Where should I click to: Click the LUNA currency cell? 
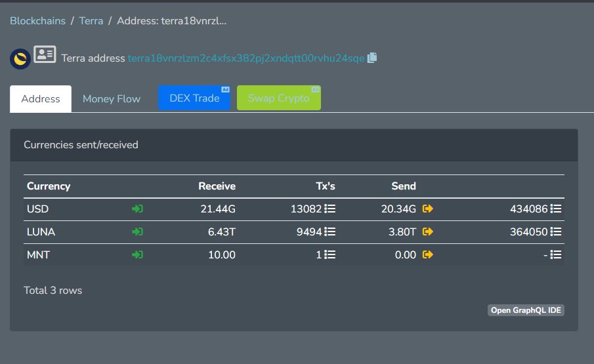tap(41, 232)
